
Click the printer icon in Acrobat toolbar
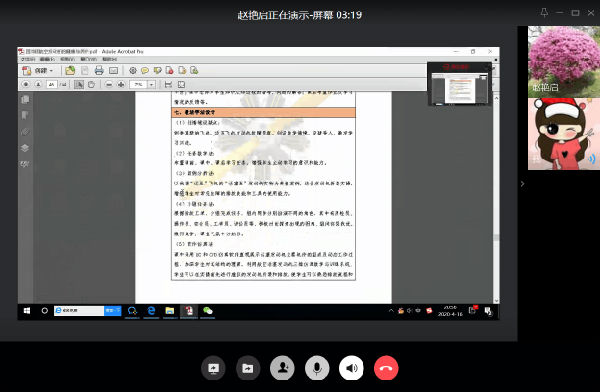[x=99, y=70]
